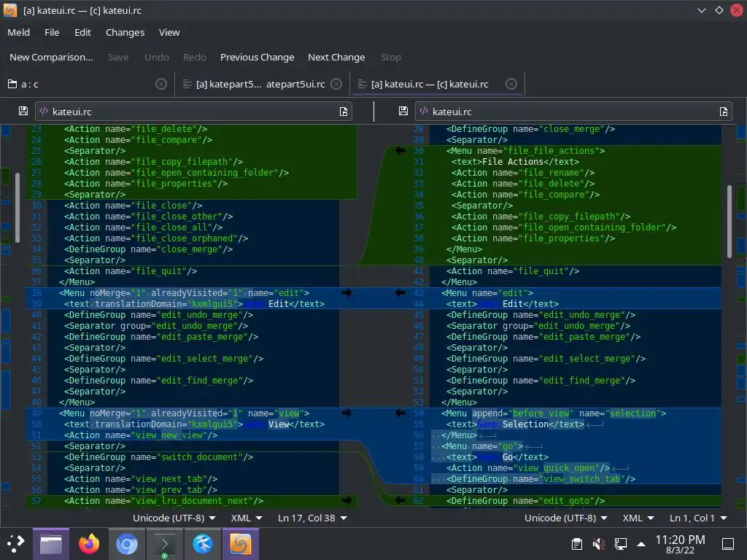Click the Undo toolbar button
Viewport: 747px width, 560px height.
pyautogui.click(x=157, y=57)
